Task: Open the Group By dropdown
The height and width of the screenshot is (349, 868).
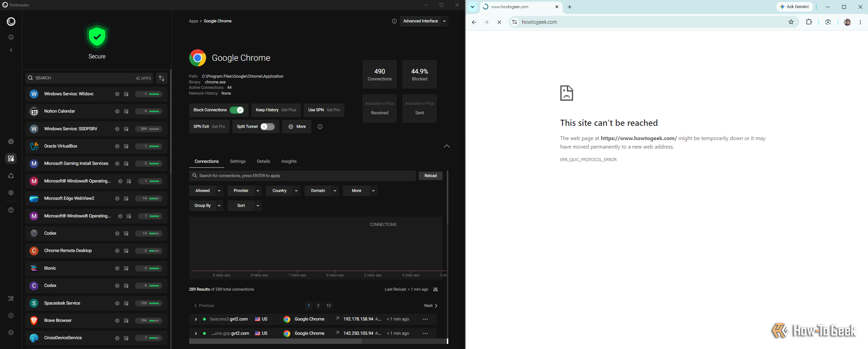Action: pyautogui.click(x=206, y=206)
